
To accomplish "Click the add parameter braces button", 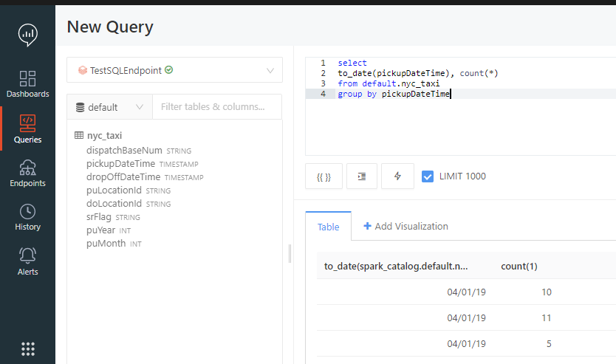I will tap(324, 176).
